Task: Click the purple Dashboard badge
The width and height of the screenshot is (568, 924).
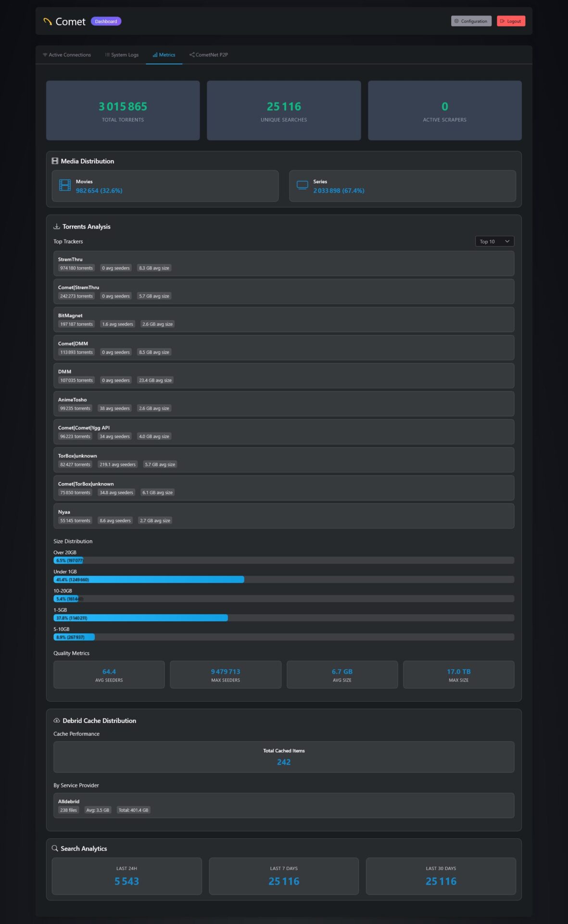Action: (106, 22)
